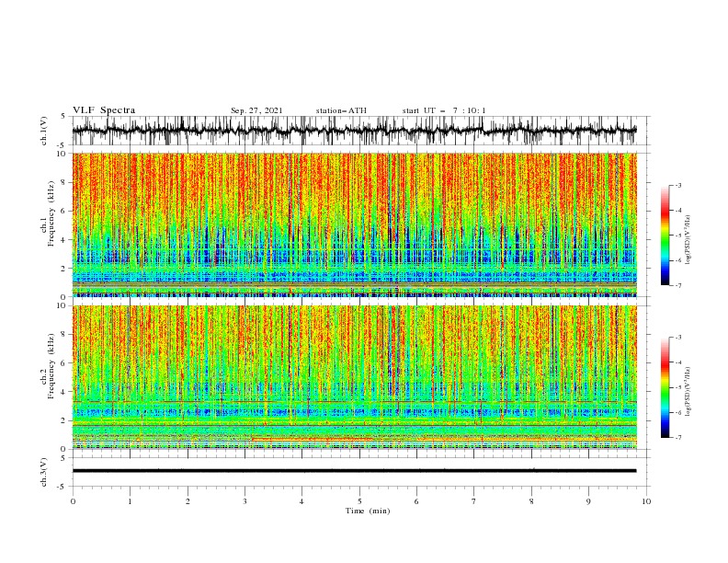The image size is (728, 563).
Task: Click the ch.1 spectrogram panel
Action: pos(354,224)
